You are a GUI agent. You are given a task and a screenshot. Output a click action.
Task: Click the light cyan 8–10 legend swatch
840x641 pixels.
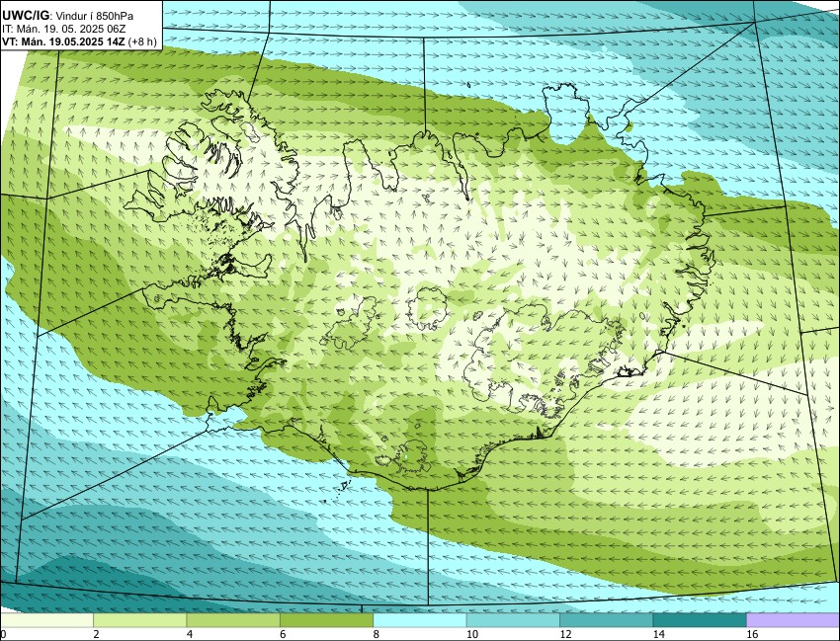tap(419, 620)
